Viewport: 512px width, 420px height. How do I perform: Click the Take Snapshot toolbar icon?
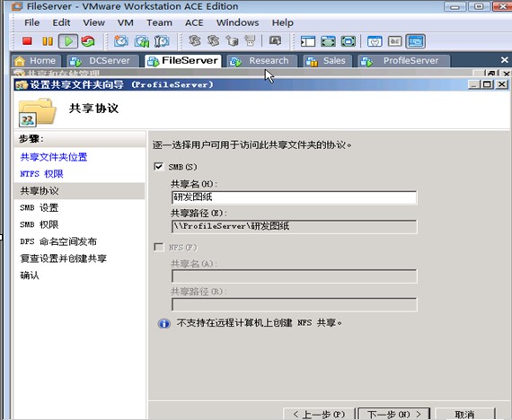[121, 41]
